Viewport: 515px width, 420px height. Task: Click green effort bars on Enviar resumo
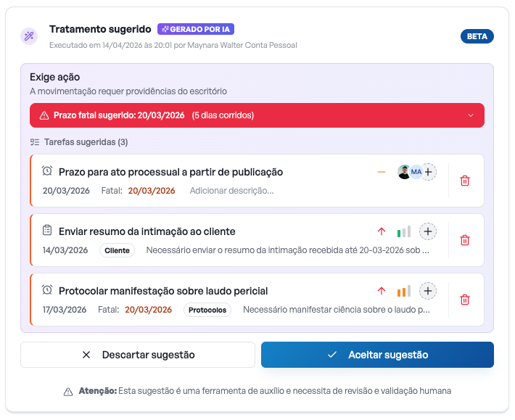[x=403, y=232]
